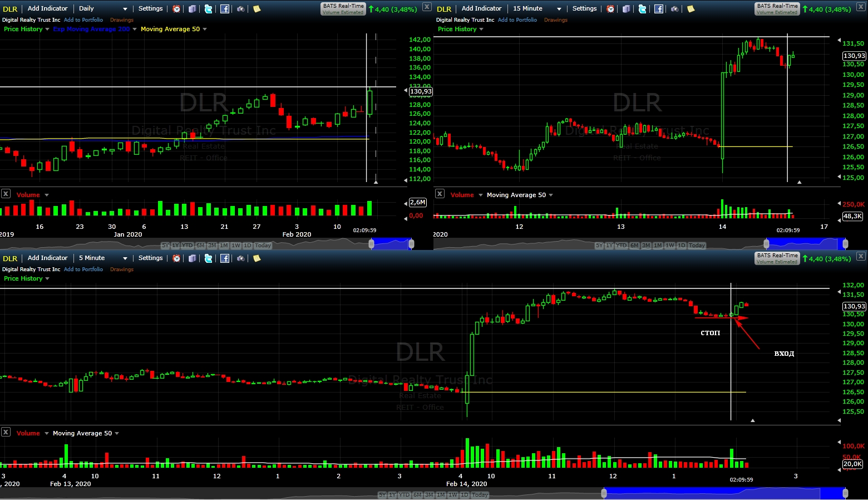The image size is (868, 500).
Task: Select Today range preset in 15 Minute chart
Action: pyautogui.click(x=697, y=246)
